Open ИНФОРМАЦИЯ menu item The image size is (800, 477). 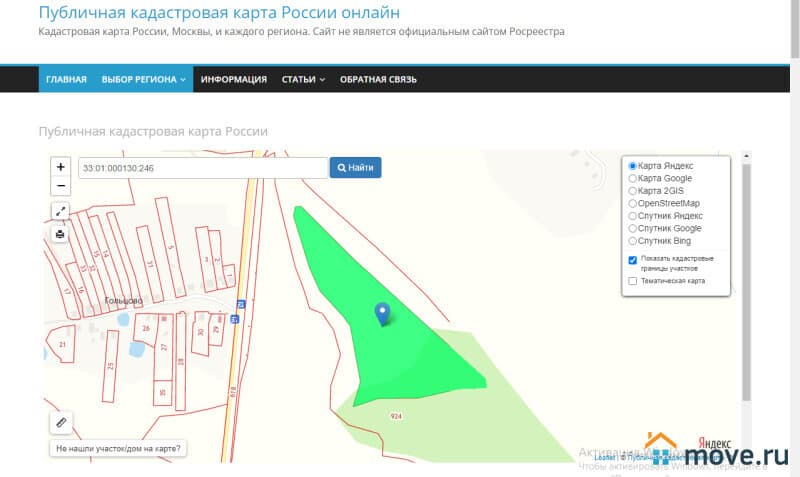234,80
